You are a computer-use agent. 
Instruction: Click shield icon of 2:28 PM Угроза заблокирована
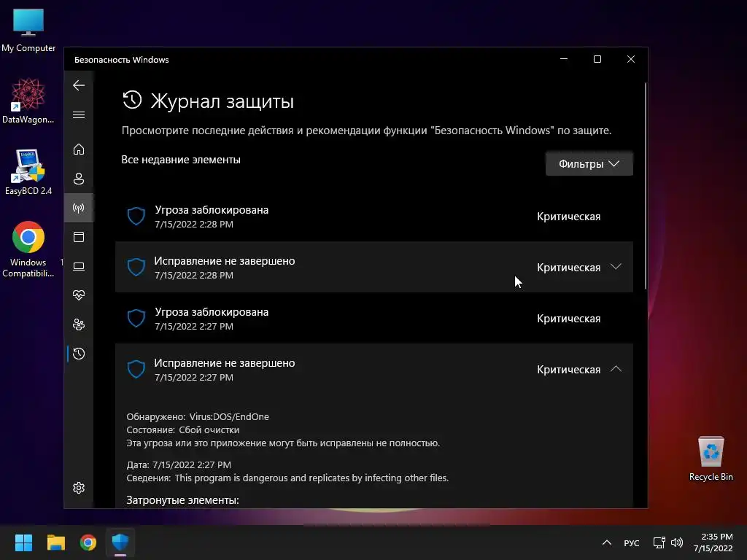pyautogui.click(x=136, y=216)
